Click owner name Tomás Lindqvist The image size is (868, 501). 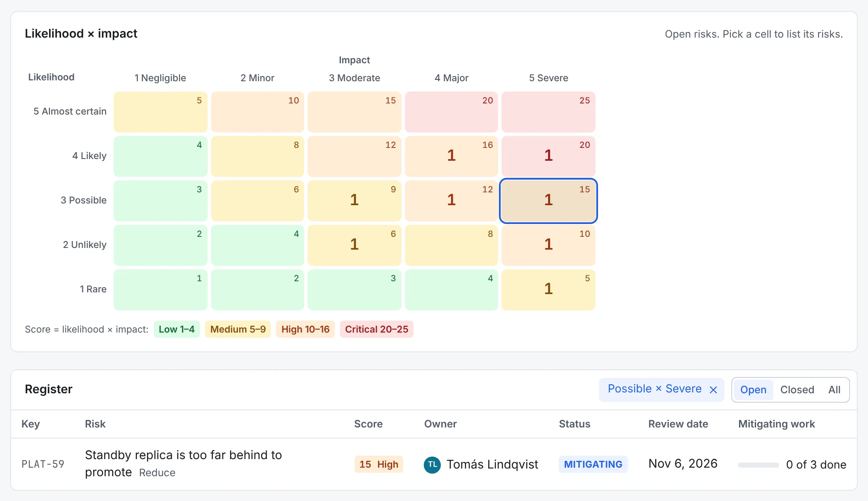[492, 464]
